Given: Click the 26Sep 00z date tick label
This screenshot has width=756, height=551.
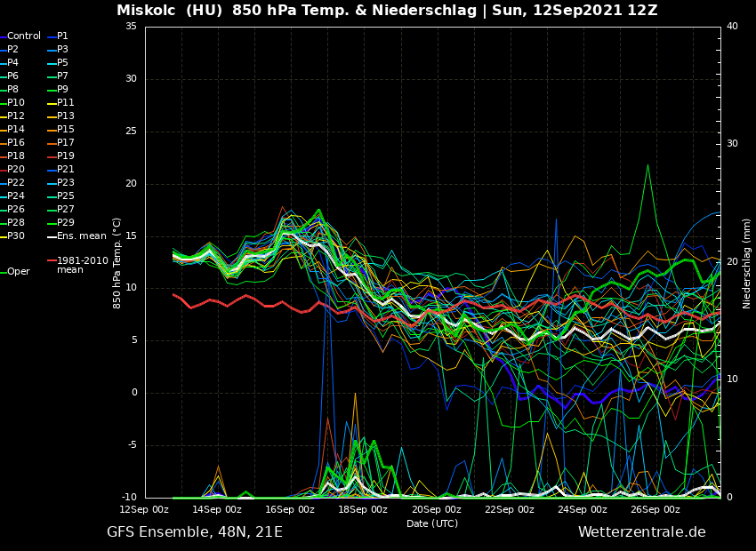Looking at the screenshot, I should (x=655, y=510).
